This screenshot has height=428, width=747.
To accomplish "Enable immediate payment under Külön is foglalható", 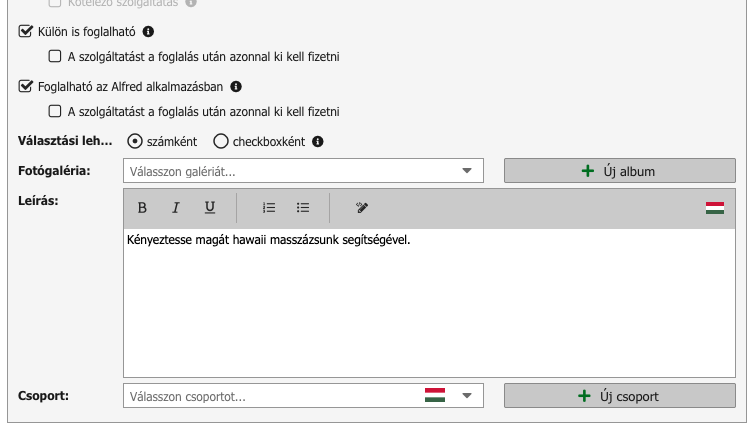I will [55, 56].
